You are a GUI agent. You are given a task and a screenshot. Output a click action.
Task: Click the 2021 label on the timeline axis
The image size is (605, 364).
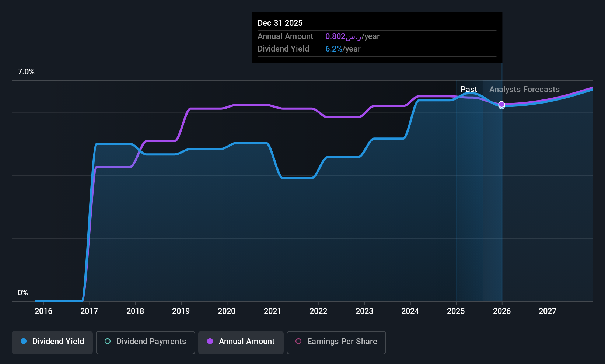point(272,311)
